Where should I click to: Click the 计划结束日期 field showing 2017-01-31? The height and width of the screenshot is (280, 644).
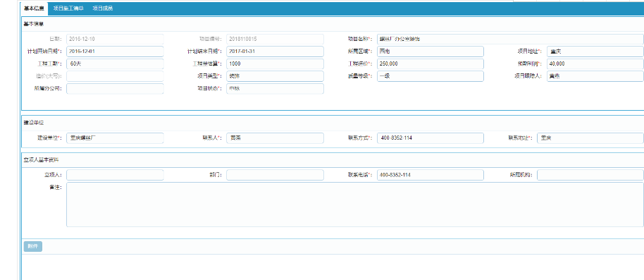click(275, 51)
